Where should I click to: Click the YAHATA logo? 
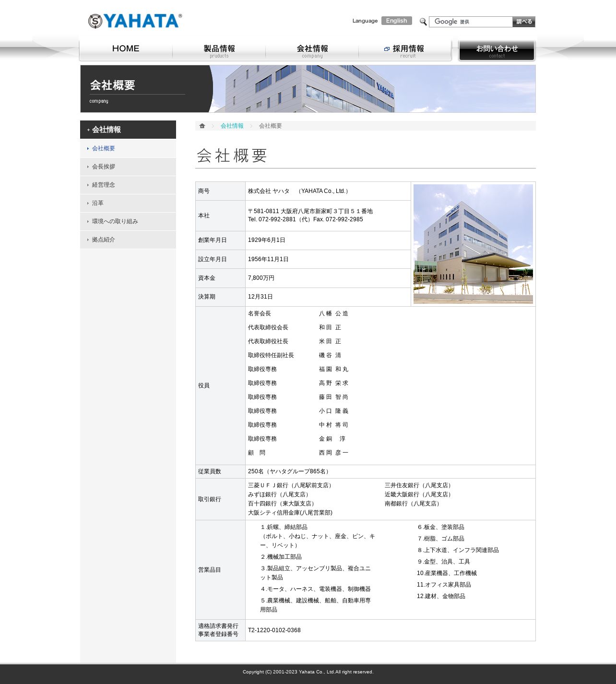click(x=135, y=21)
